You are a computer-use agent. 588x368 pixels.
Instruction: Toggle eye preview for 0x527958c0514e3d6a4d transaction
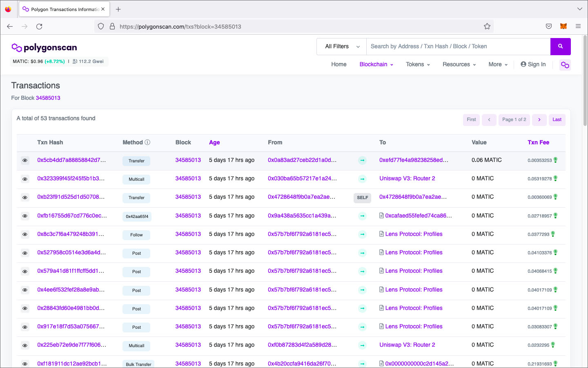[25, 253]
